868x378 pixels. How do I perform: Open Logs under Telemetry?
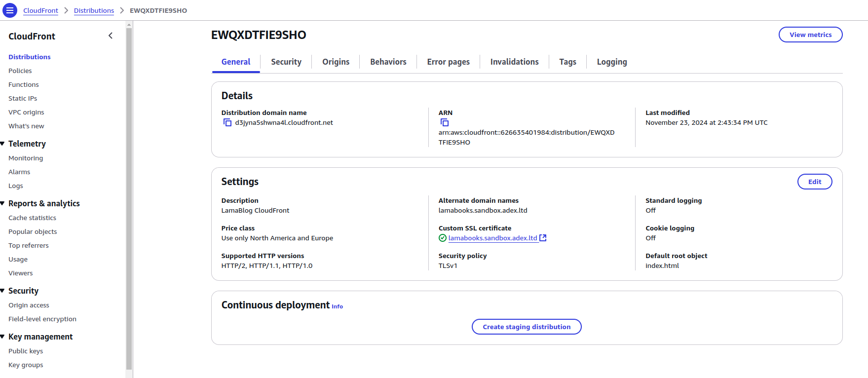(16, 186)
